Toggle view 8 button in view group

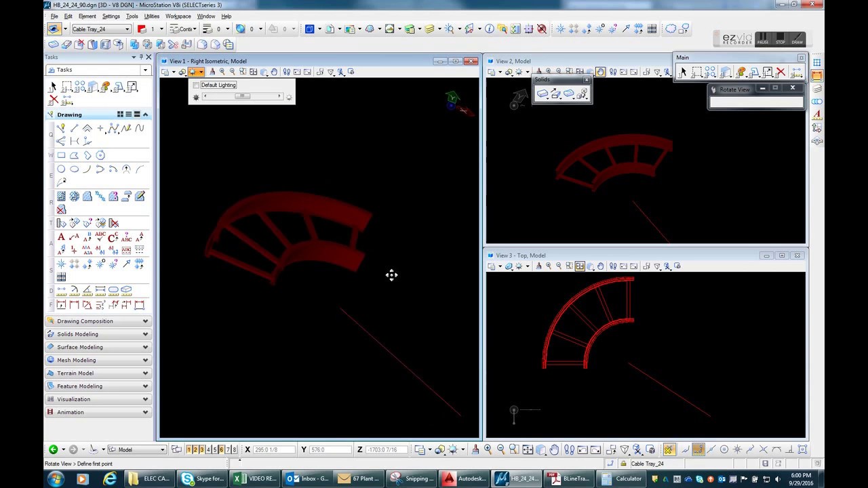pos(235,449)
